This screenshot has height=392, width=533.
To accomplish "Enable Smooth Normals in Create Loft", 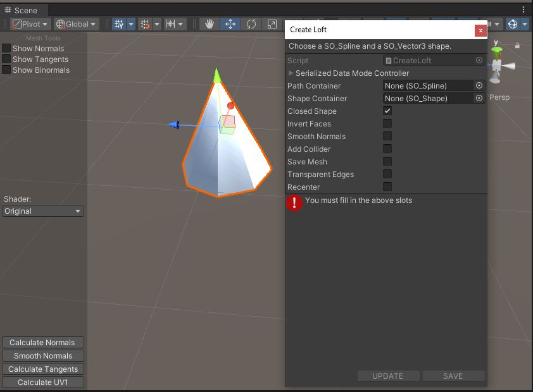I will [388, 136].
